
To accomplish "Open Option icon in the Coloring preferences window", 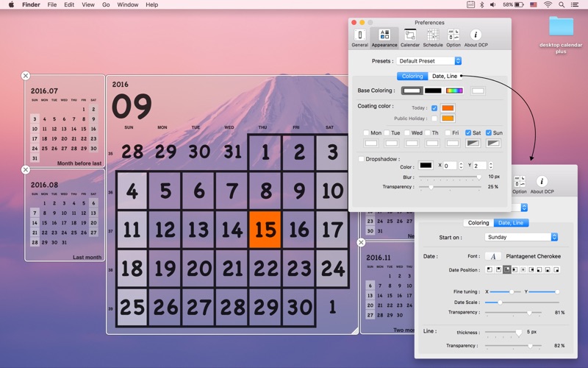I will pyautogui.click(x=453, y=38).
